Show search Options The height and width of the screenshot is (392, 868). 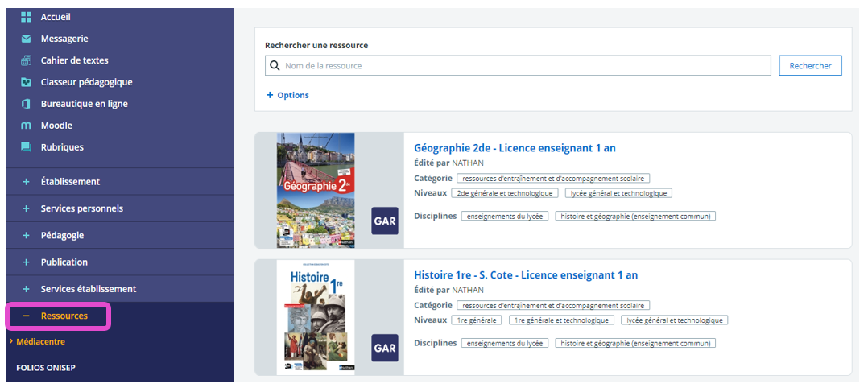click(287, 95)
